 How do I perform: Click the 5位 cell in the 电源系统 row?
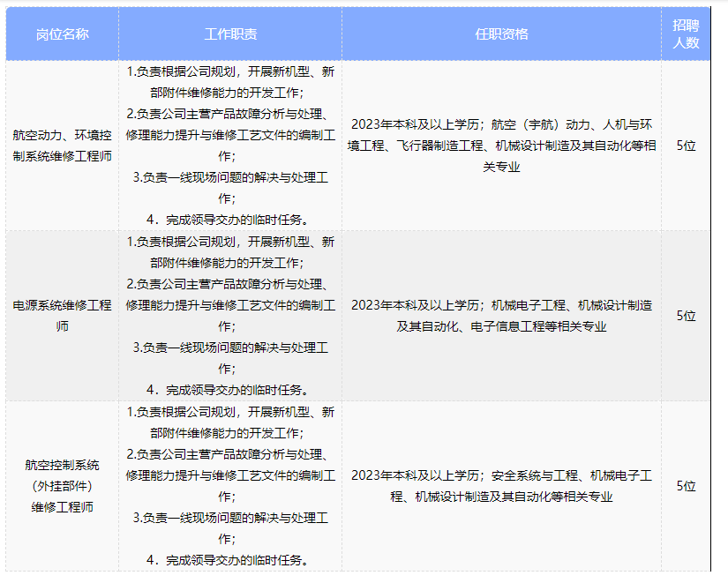point(686,316)
